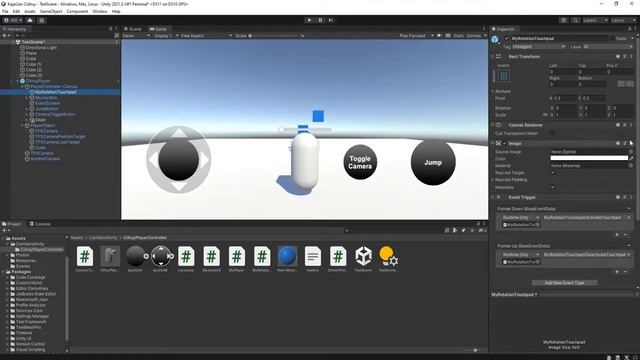Collapse the PlayerObject hierarchy node

point(22,126)
